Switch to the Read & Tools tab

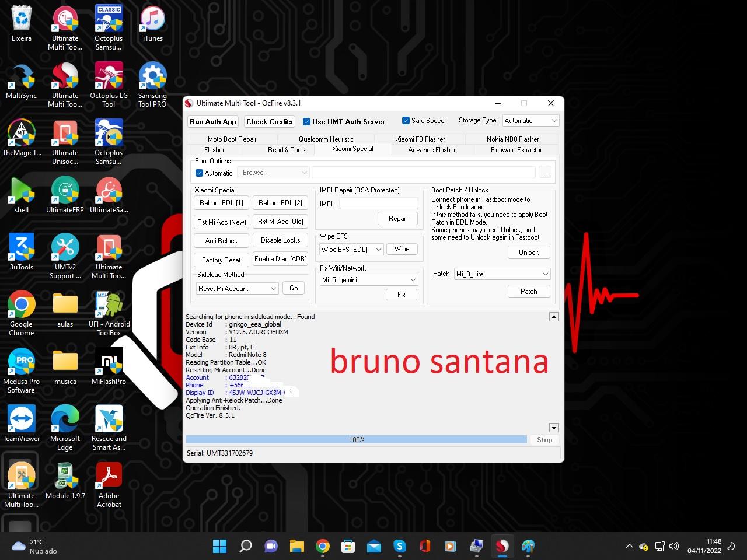click(287, 150)
